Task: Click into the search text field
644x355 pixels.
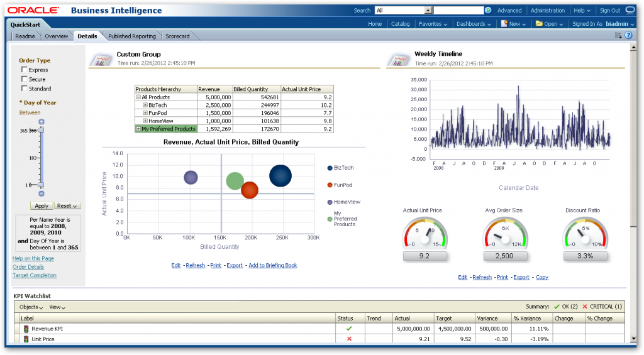Action: 458,10
